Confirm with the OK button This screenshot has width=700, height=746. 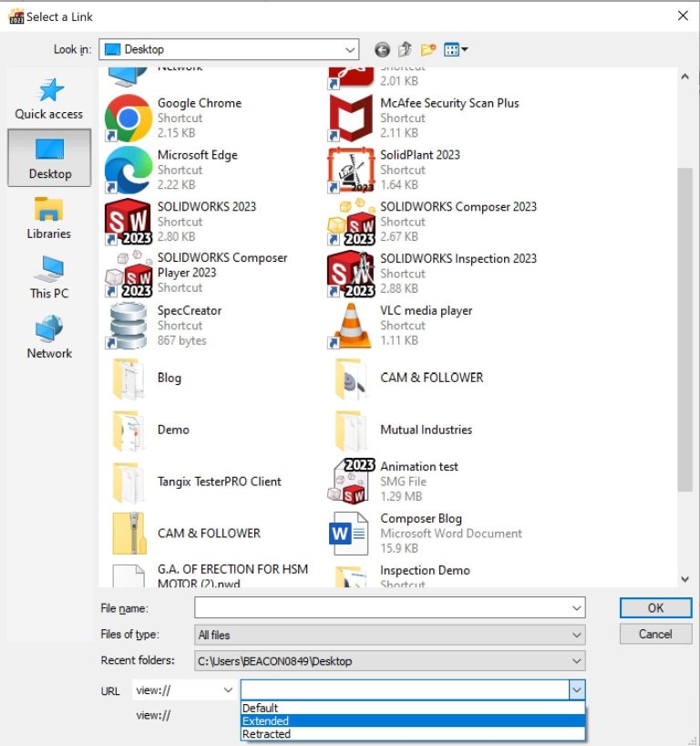655,607
